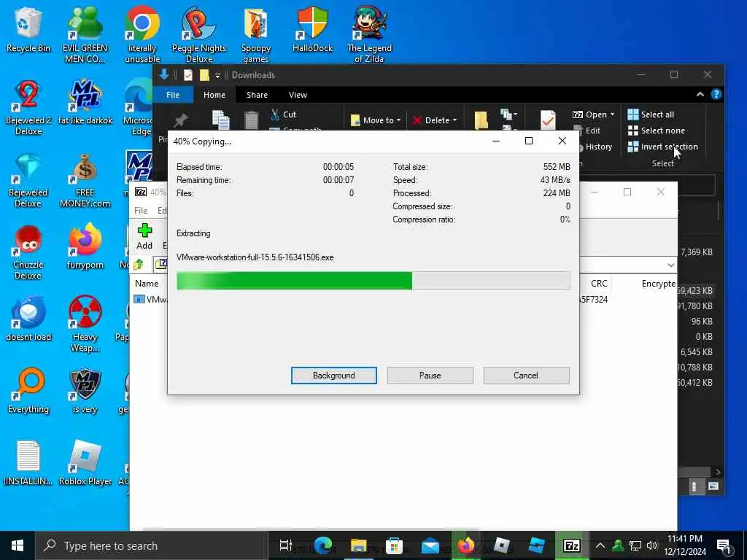Image resolution: width=747 pixels, height=560 pixels.
Task: Click VMware-workstation filename in dialog
Action: (x=255, y=257)
